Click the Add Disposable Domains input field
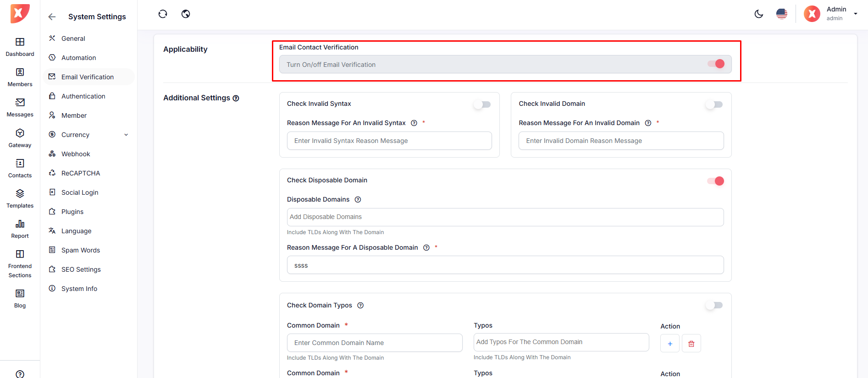 pos(505,217)
